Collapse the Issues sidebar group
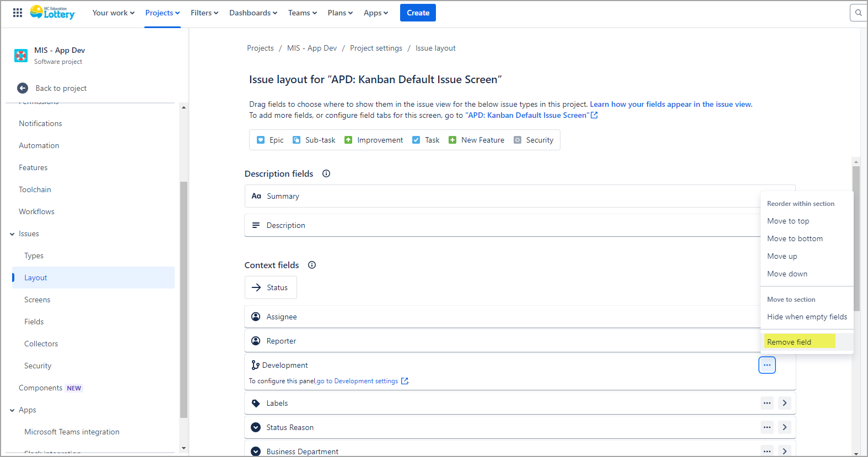 point(12,234)
